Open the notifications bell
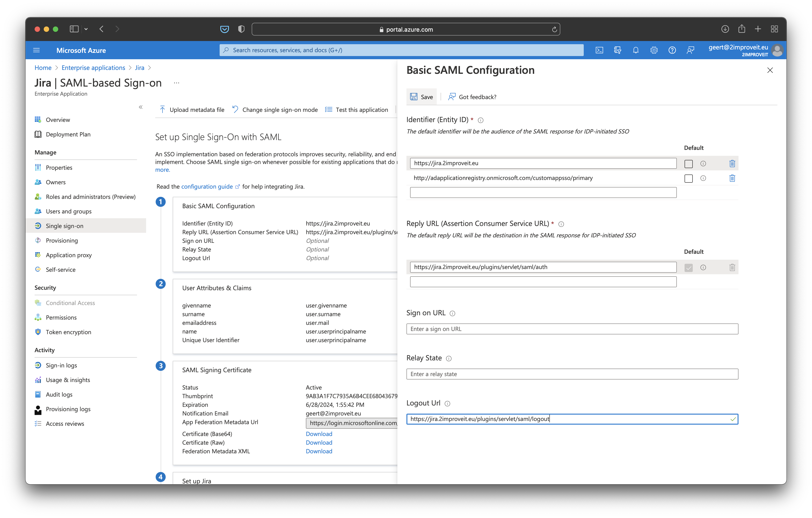The width and height of the screenshot is (812, 518). click(636, 50)
